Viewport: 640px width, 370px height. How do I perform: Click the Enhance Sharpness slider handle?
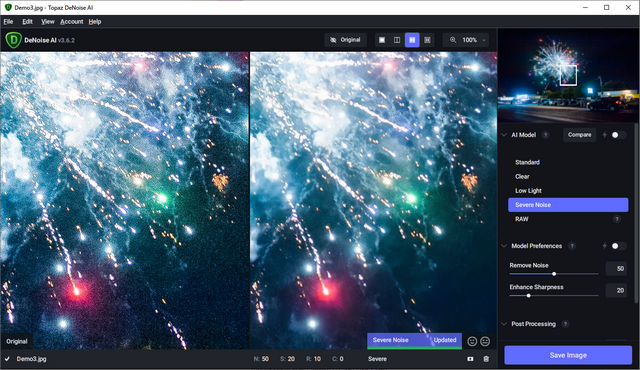pyautogui.click(x=529, y=295)
